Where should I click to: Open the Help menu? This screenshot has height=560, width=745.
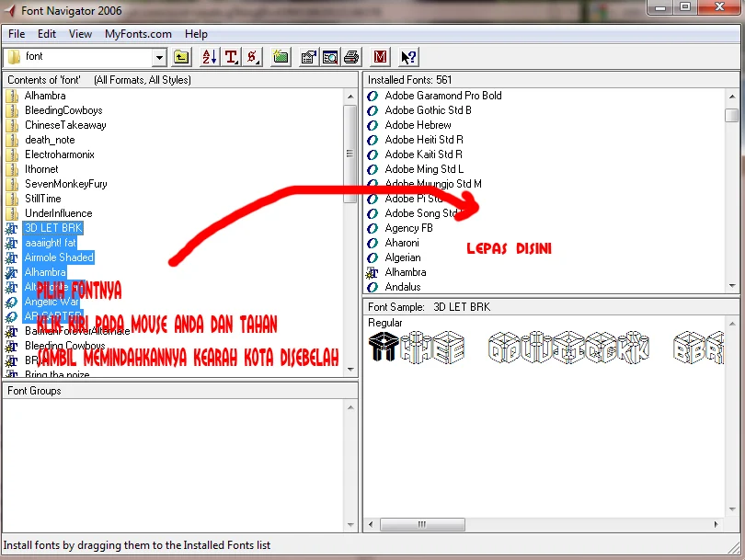[196, 34]
